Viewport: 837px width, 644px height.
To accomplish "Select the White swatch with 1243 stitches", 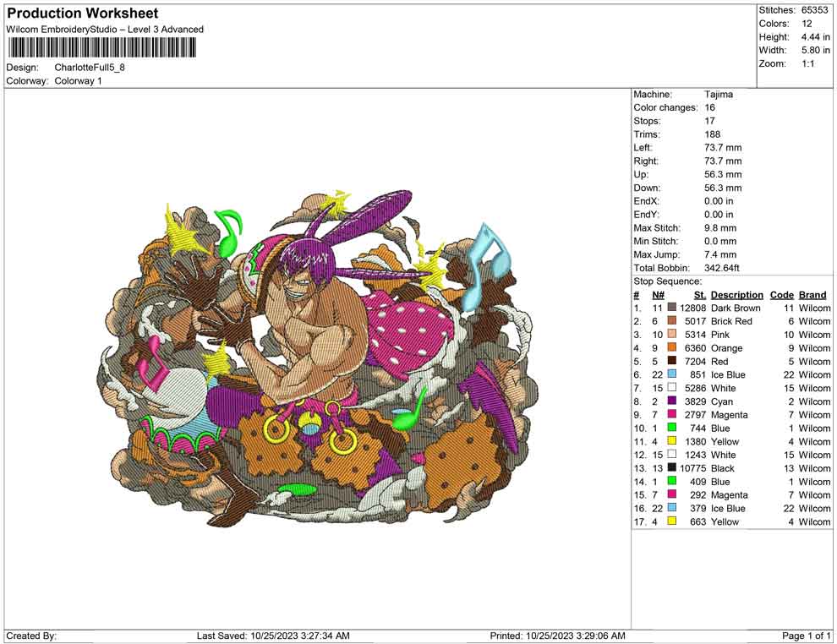I will click(x=672, y=455).
